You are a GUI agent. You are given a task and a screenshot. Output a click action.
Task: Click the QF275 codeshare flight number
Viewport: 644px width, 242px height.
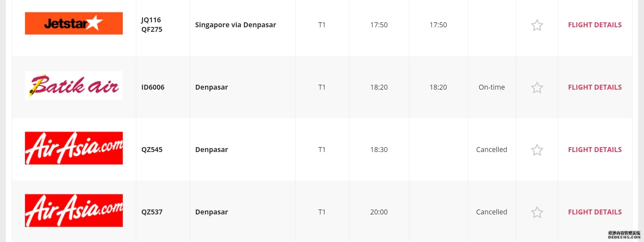pyautogui.click(x=152, y=30)
